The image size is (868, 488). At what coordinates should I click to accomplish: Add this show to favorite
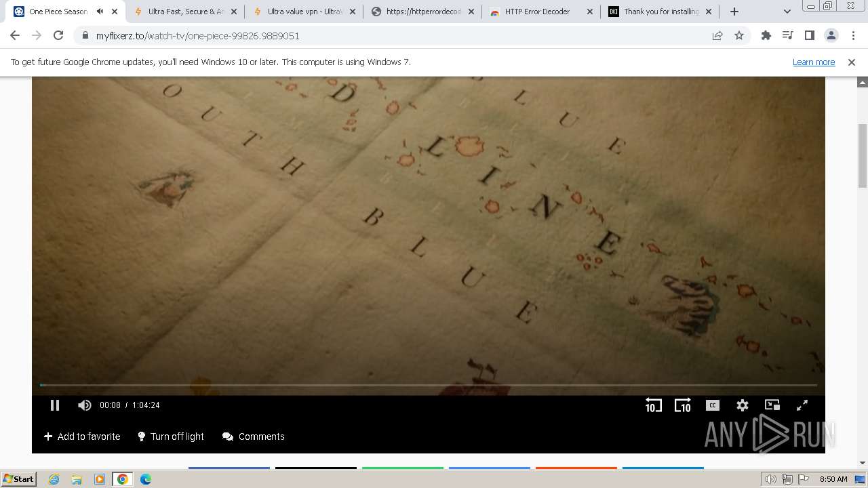(82, 436)
